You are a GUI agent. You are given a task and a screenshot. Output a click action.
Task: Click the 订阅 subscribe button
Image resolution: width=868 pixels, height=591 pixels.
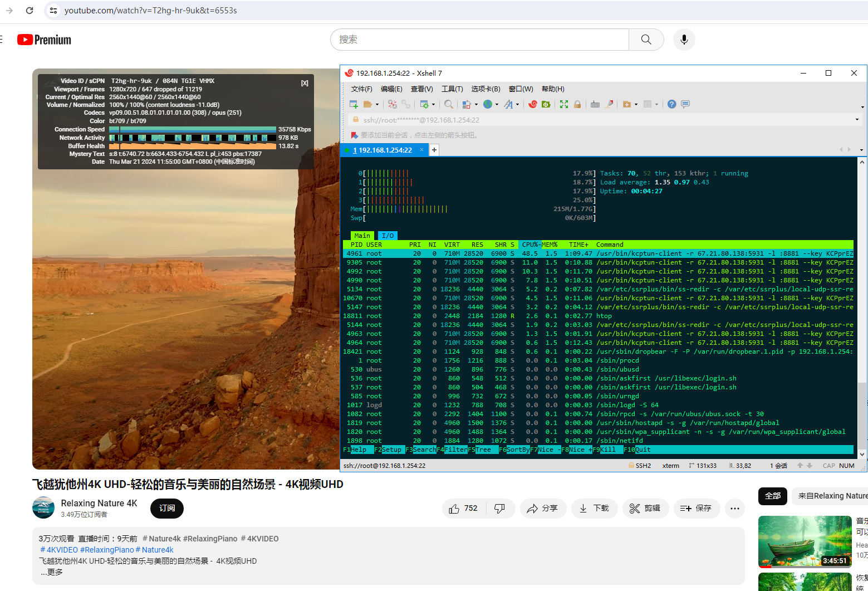(167, 508)
